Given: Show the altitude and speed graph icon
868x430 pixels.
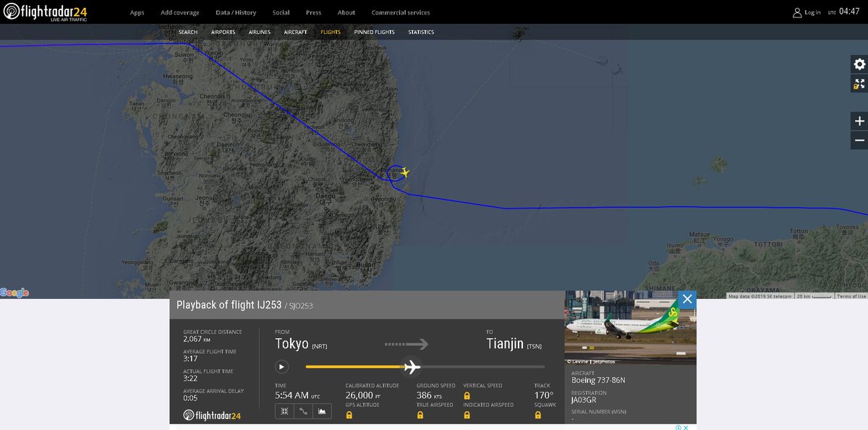Looking at the screenshot, I should 322,411.
